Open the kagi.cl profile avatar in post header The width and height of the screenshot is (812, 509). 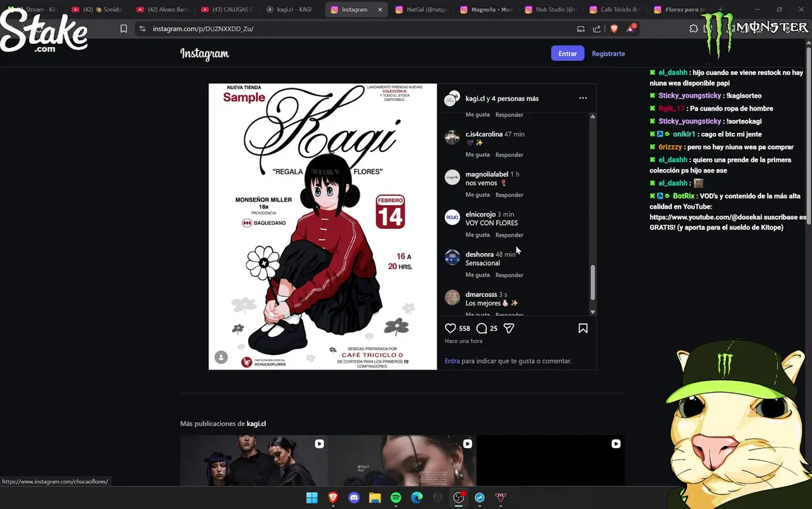452,98
